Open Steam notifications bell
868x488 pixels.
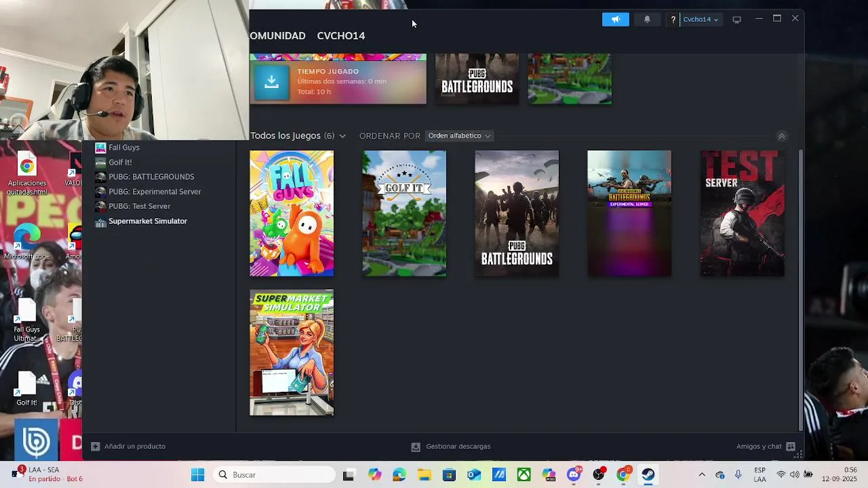(x=647, y=20)
